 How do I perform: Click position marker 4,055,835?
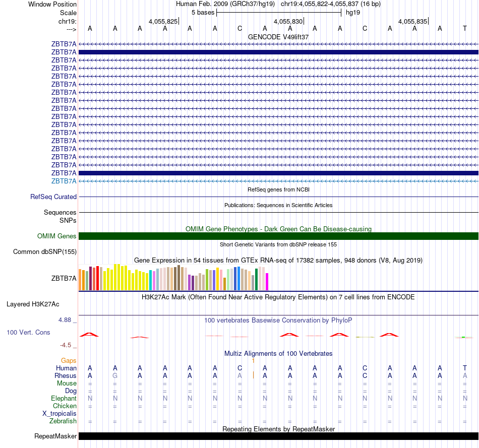point(413,21)
